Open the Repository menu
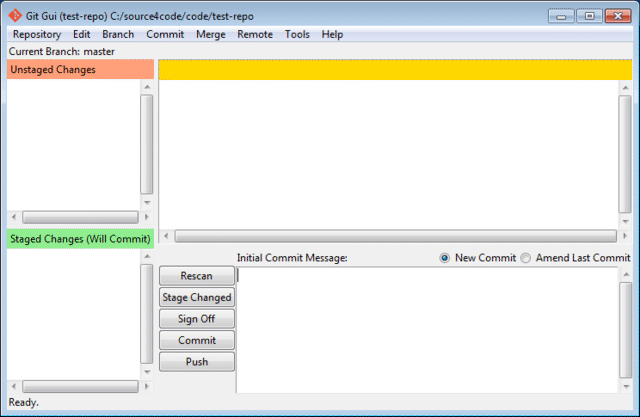The width and height of the screenshot is (640, 417). coord(37,34)
